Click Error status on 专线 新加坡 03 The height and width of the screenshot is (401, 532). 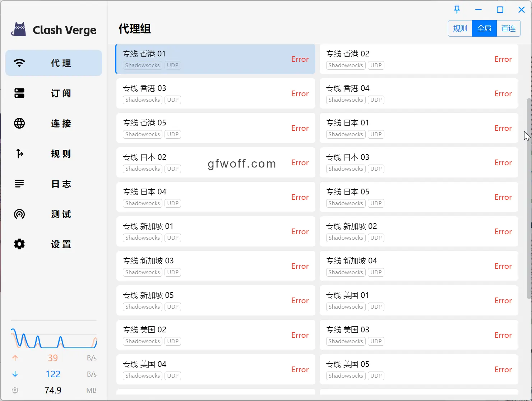coord(300,266)
